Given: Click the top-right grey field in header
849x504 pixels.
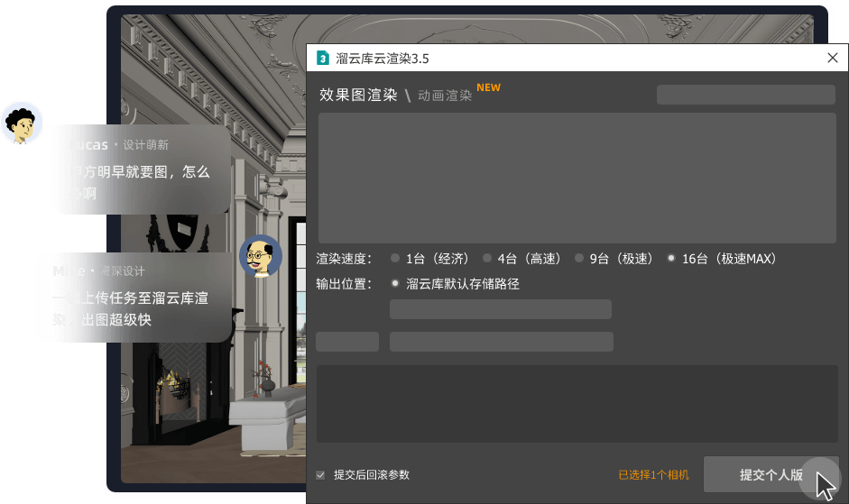Looking at the screenshot, I should [745, 95].
